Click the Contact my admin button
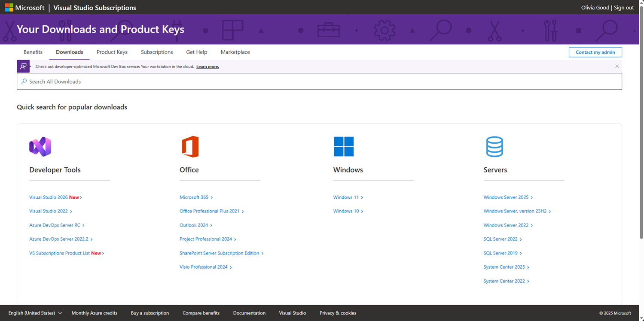Viewport: 644px width, 321px height. (595, 52)
